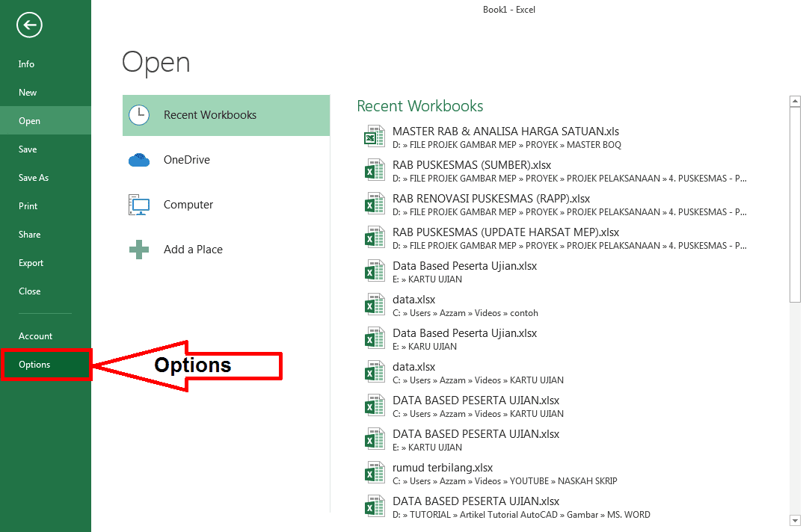Click Close in the sidebar
Viewport: 809px width, 532px height.
[x=28, y=291]
